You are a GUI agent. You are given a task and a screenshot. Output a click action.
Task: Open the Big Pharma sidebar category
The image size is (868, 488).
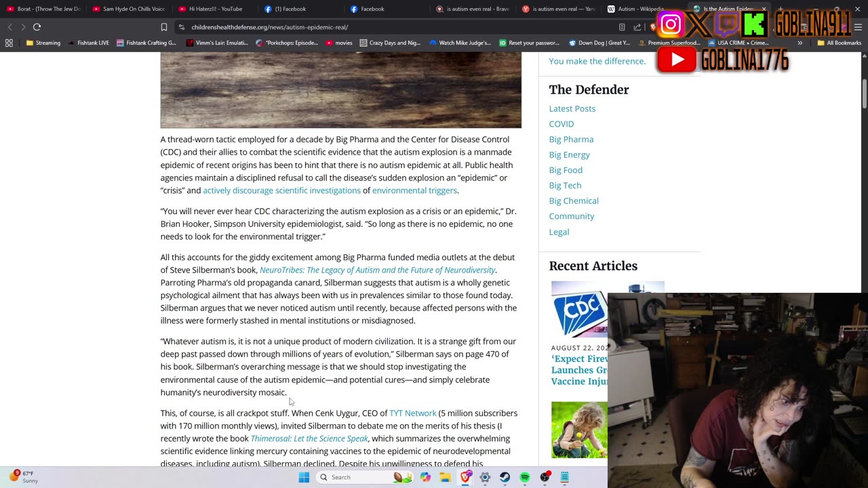pyautogui.click(x=571, y=139)
